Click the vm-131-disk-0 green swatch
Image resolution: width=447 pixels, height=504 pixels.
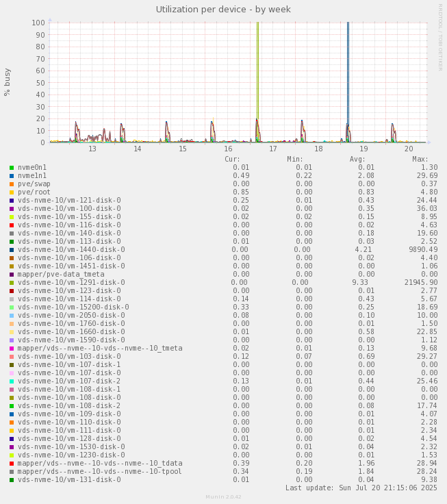coord(12,480)
